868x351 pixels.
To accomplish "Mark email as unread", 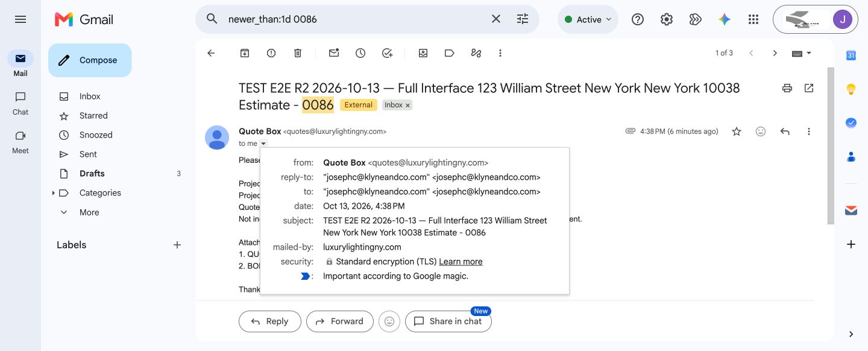I will [334, 53].
